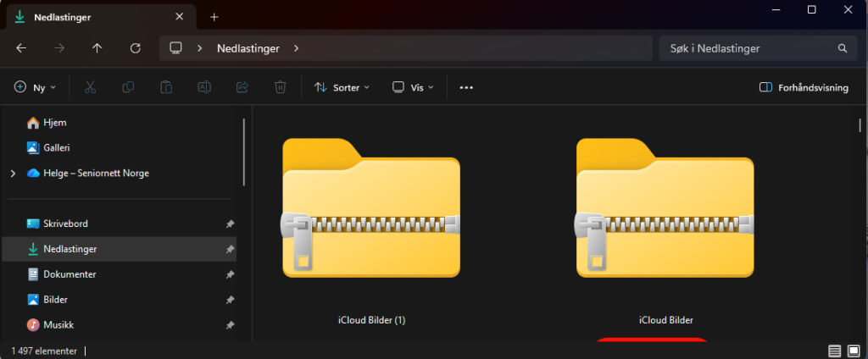Click the Cut scissors icon
This screenshot has height=359, width=868.
tap(90, 87)
